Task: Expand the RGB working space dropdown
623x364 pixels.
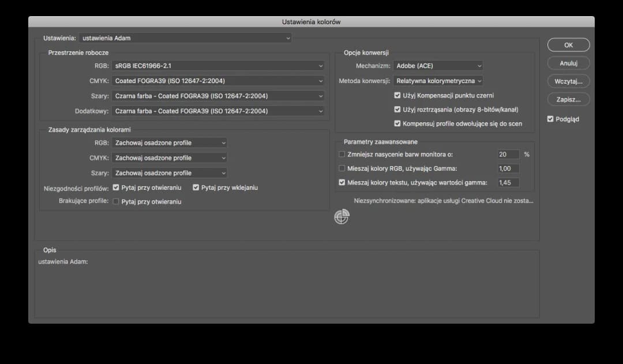Action: [218, 66]
